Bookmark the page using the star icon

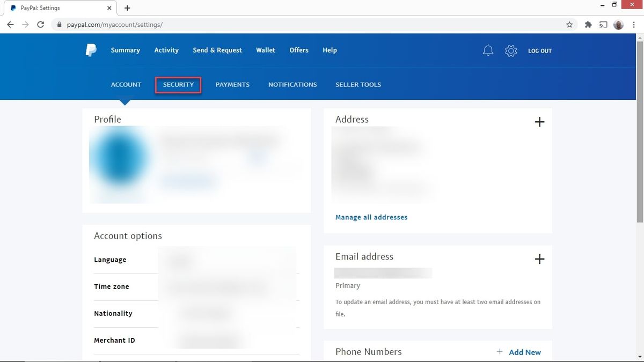click(x=569, y=24)
